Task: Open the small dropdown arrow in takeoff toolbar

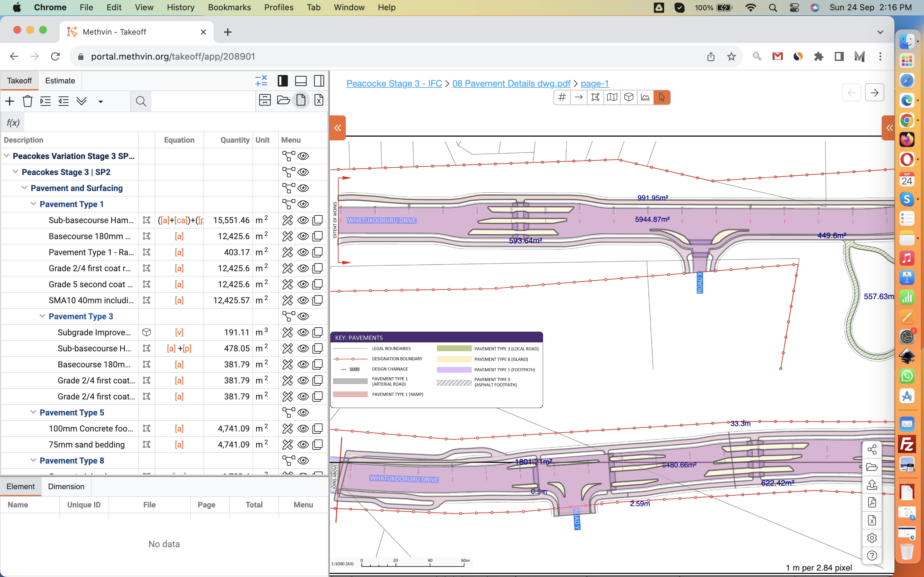Action: 100,102
